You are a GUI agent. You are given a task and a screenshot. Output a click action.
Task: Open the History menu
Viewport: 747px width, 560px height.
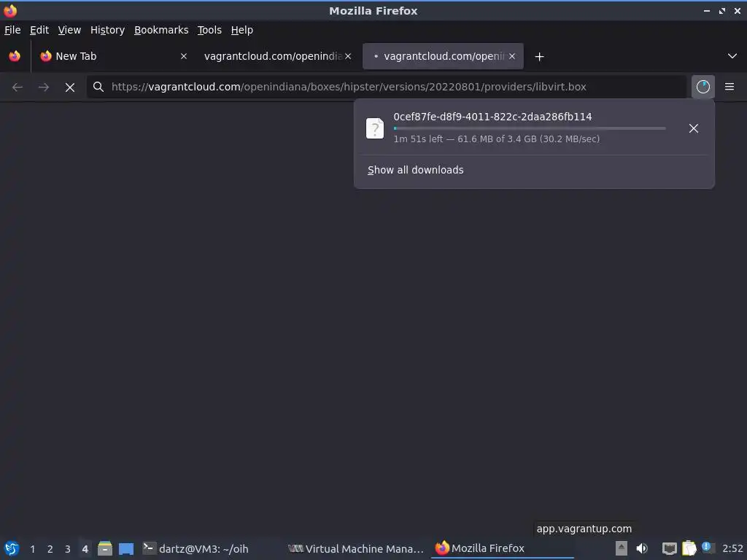[107, 30]
